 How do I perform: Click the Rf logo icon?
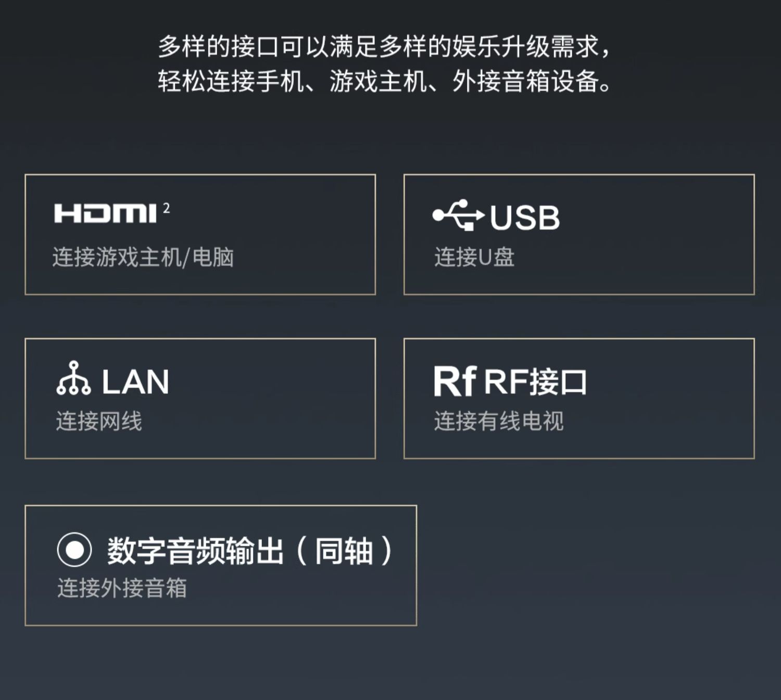point(455,381)
